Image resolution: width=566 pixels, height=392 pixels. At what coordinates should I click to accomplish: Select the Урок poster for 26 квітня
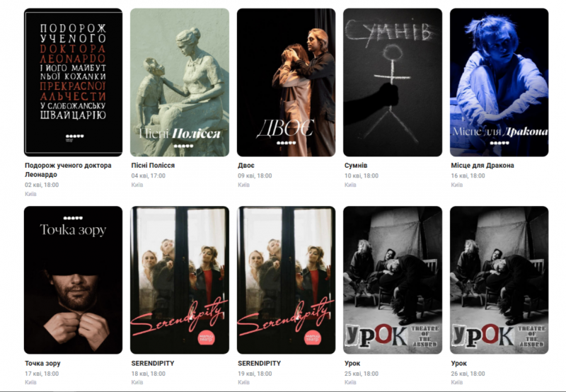pyautogui.click(x=499, y=279)
